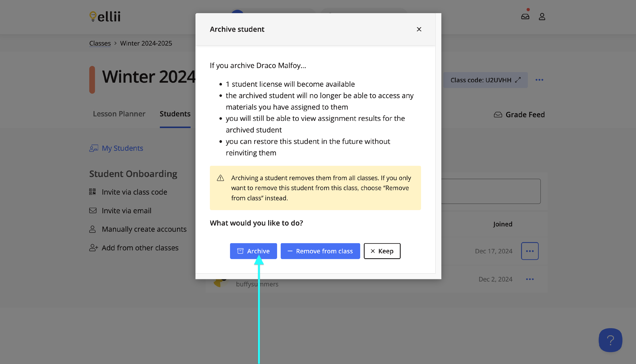
Task: Open the Grade Feed
Action: (x=519, y=114)
